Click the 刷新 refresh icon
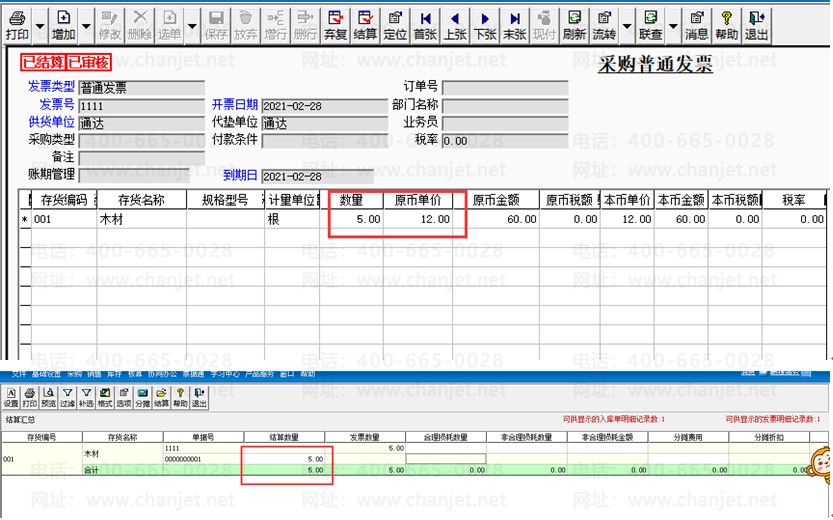The width and height of the screenshot is (833, 520). coord(574,25)
